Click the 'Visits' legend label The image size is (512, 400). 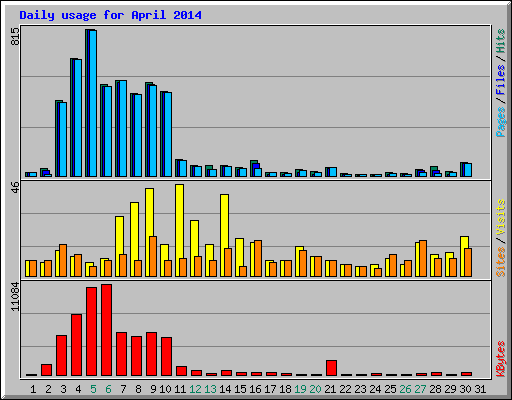(501, 217)
